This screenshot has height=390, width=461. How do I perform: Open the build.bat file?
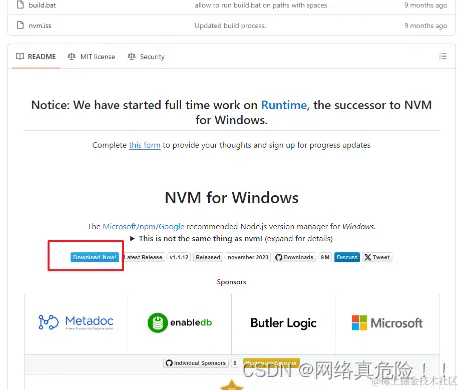tap(42, 5)
